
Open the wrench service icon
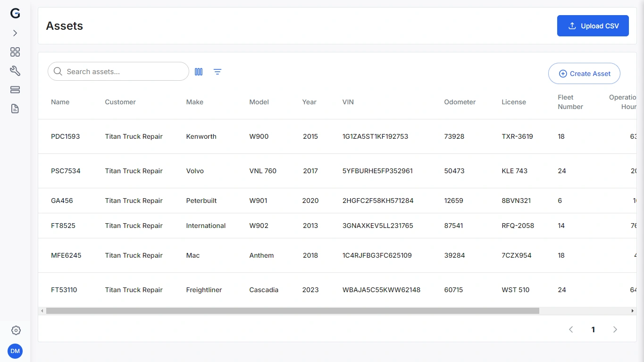(x=15, y=71)
